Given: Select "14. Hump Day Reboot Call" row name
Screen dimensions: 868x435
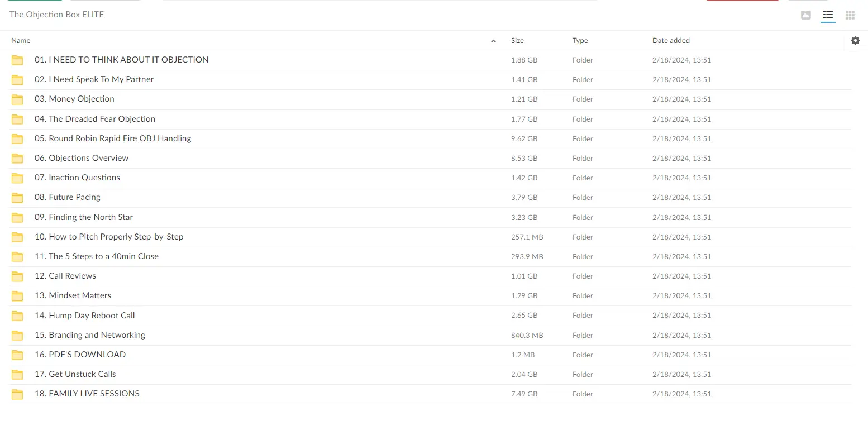Looking at the screenshot, I should click(x=84, y=316).
